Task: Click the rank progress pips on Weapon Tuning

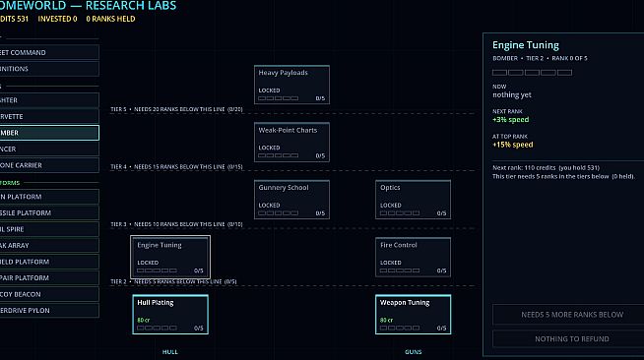Action: pyautogui.click(x=400, y=328)
